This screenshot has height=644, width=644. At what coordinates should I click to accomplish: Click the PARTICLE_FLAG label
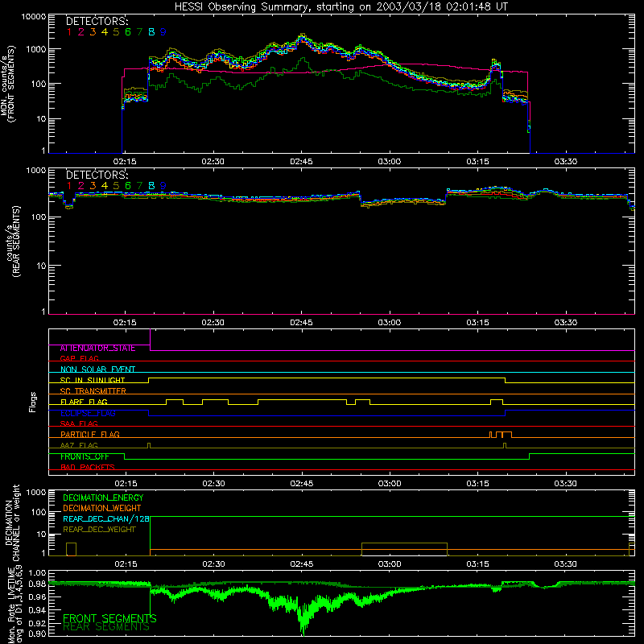pos(90,435)
